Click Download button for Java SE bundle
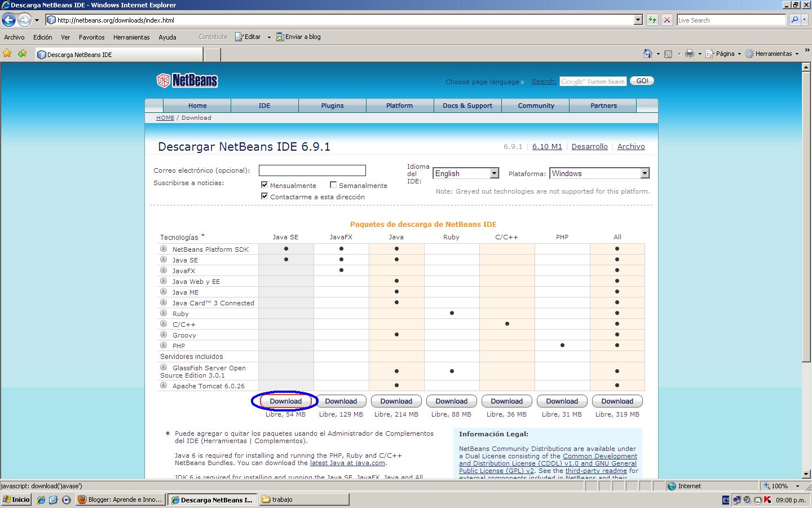Screen dimensions: 812x508 tap(285, 401)
